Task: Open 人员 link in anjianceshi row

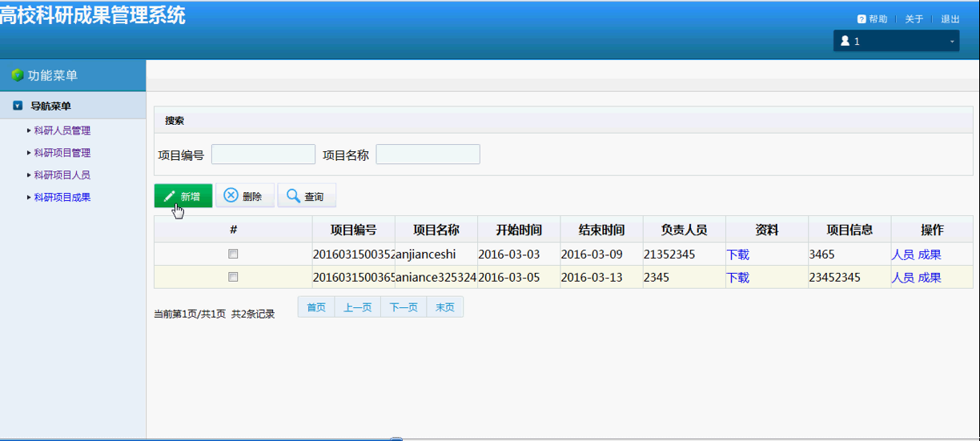Action: coord(903,255)
